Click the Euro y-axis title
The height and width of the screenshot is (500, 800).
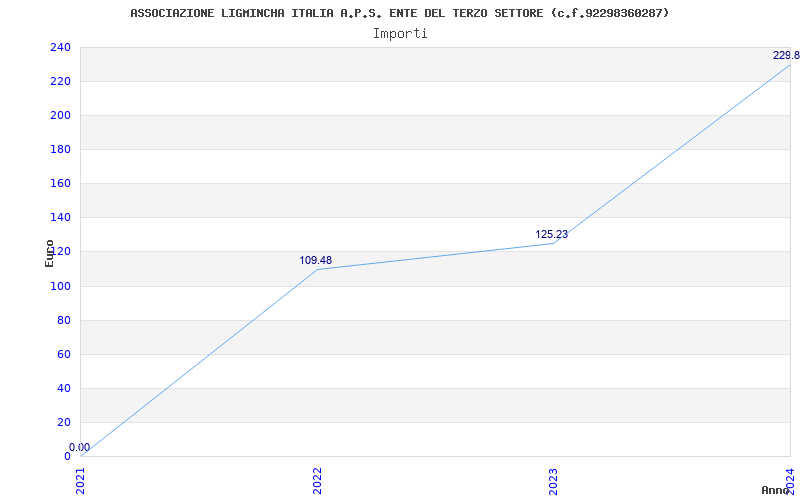(x=49, y=253)
